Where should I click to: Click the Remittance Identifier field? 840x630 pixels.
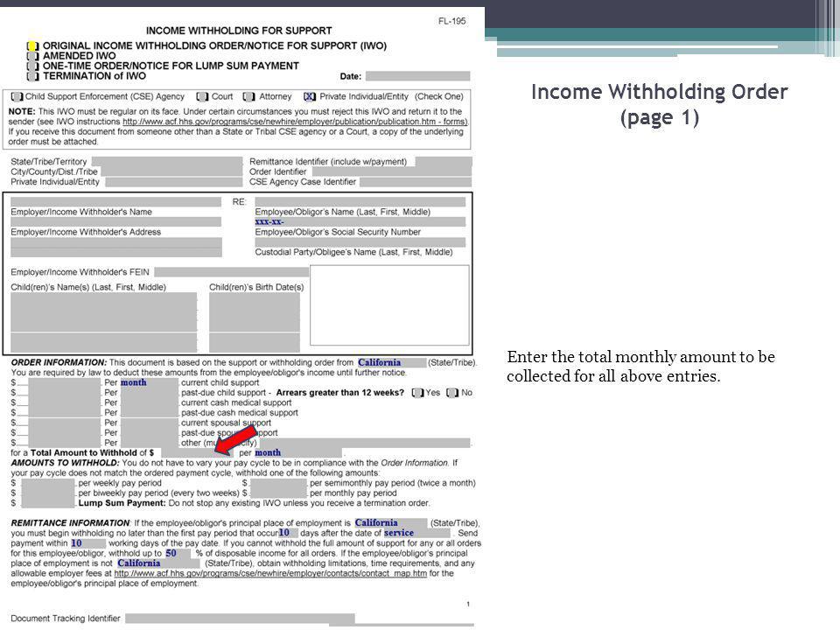pyautogui.click(x=444, y=162)
